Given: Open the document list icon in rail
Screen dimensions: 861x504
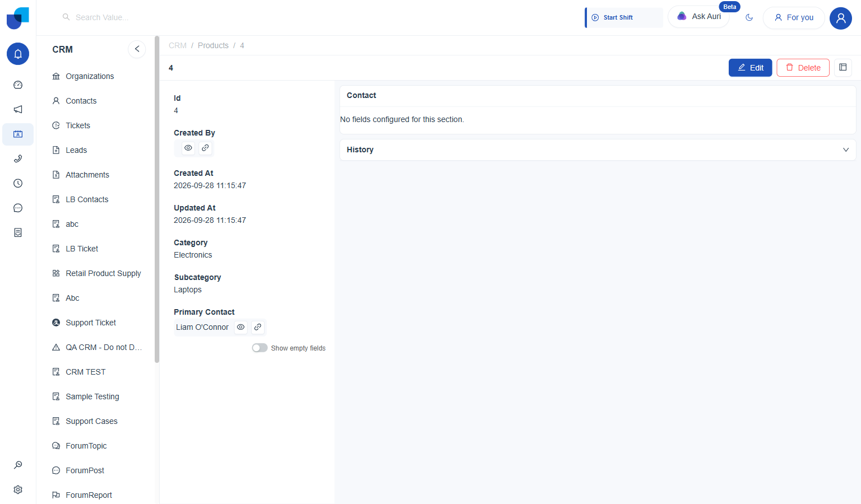Looking at the screenshot, I should point(18,233).
